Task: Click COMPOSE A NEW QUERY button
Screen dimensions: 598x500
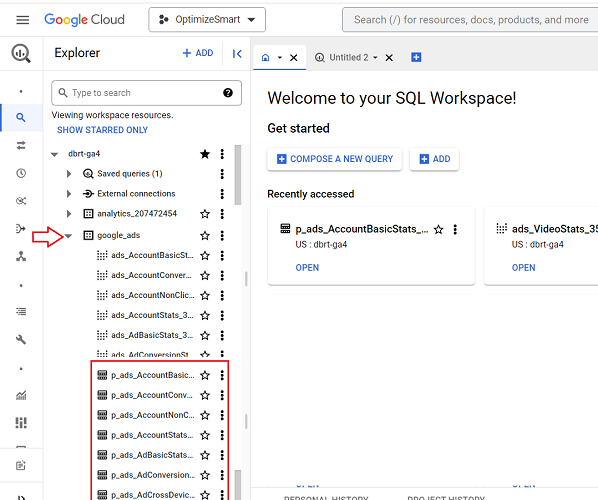Action: [x=334, y=159]
